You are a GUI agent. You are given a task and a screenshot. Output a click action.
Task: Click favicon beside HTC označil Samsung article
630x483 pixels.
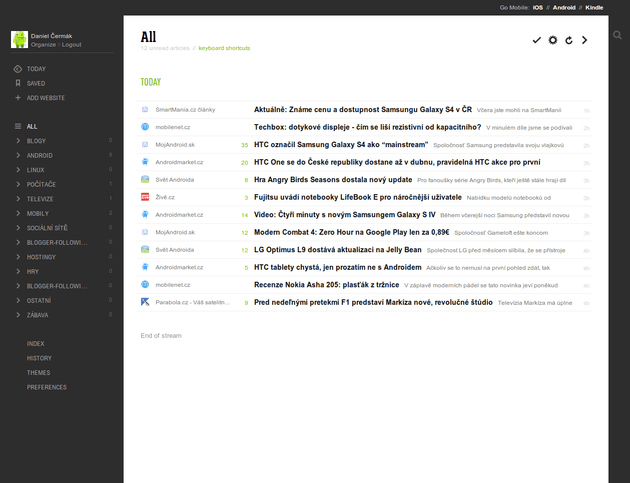pos(145,144)
